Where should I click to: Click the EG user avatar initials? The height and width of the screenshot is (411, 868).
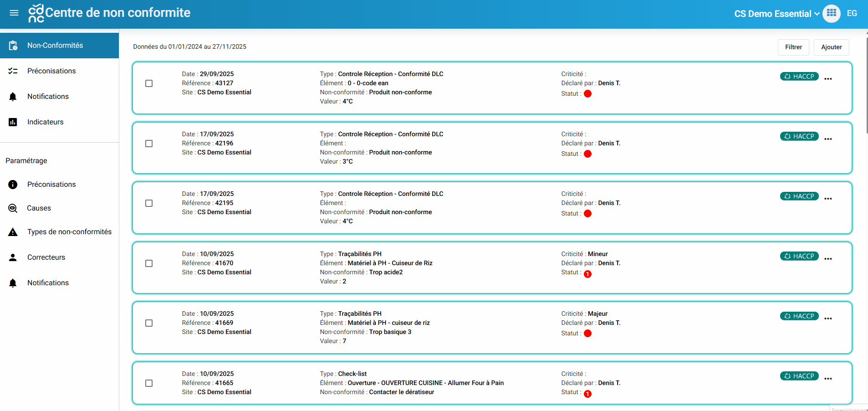pyautogui.click(x=852, y=13)
